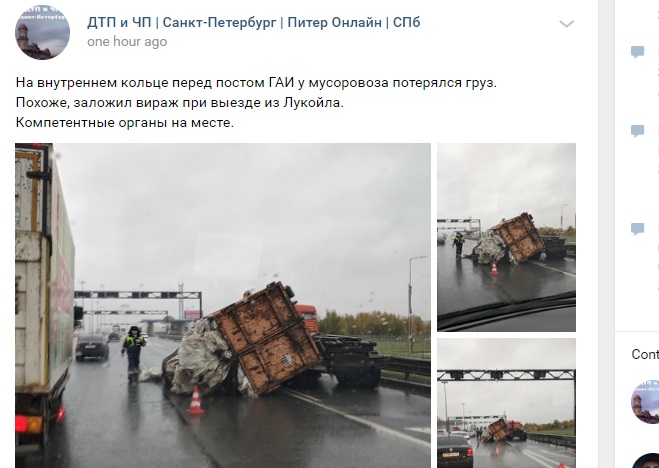
Task: Click the post text about мусоровоза
Action: coord(256,83)
